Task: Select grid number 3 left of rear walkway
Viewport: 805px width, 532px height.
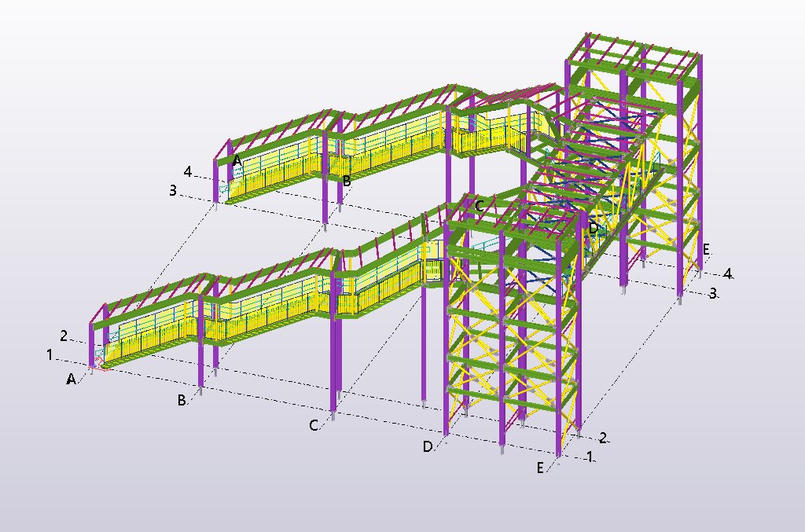Action: pos(171,189)
